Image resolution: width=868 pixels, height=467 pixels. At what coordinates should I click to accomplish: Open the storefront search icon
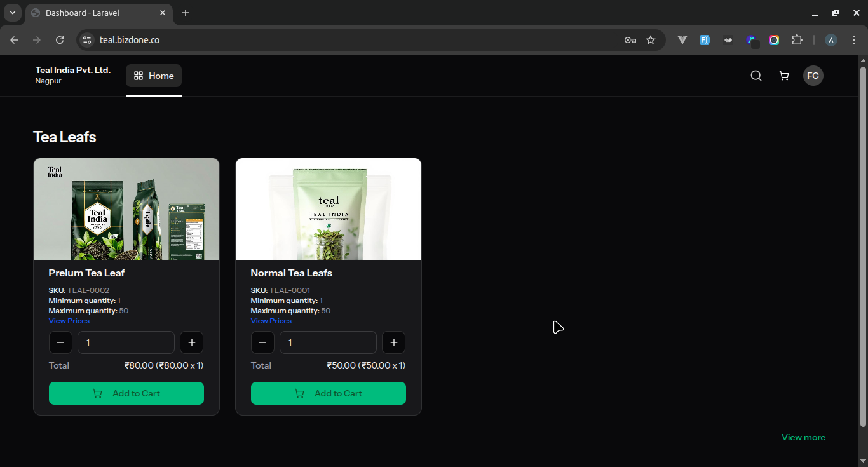[x=756, y=76]
